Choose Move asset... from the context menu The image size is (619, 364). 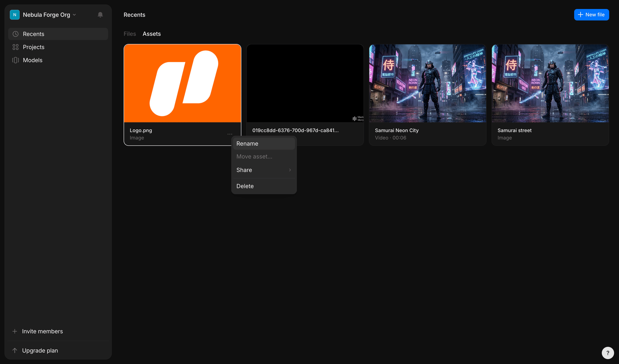tap(264, 156)
